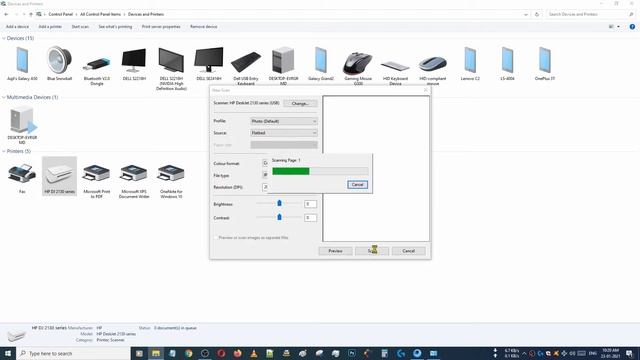Navigate up one level with the Up arrow

click(x=31, y=14)
